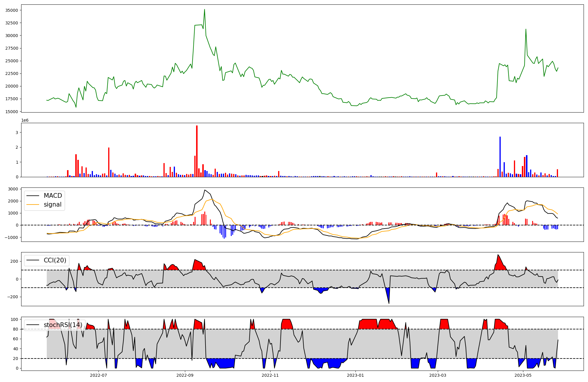Click the 2023-05 x-axis date label
Viewport: 588px width, 382px height.
tap(523, 375)
